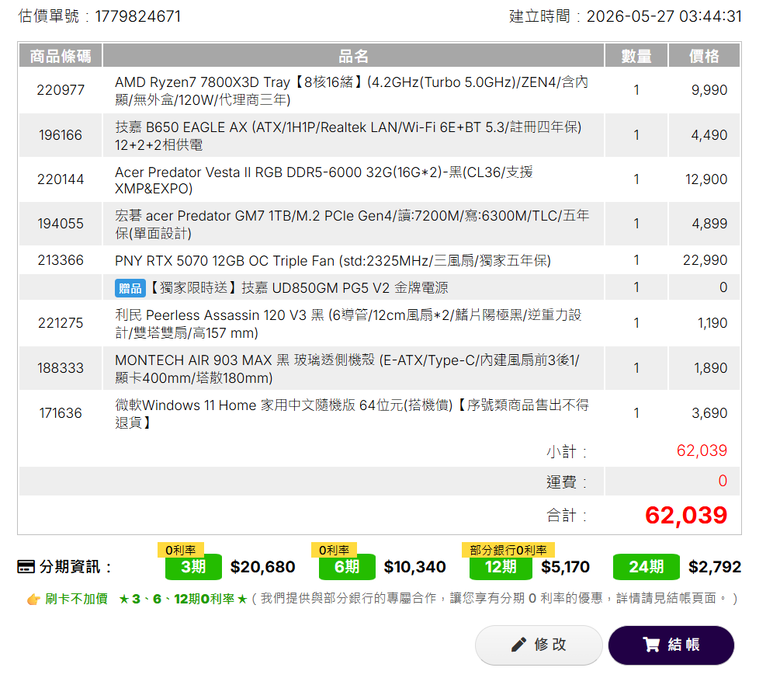Click the 部分銀行0利率 tag

click(x=508, y=550)
